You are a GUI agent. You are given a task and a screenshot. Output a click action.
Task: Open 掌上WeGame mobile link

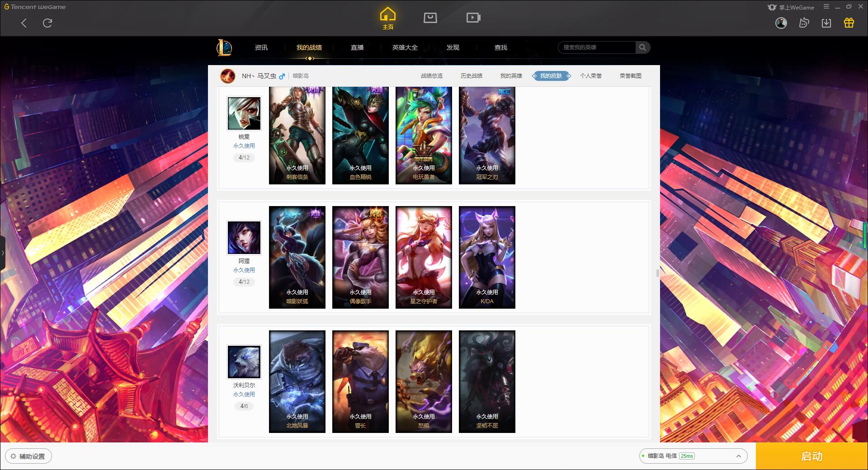coord(791,7)
